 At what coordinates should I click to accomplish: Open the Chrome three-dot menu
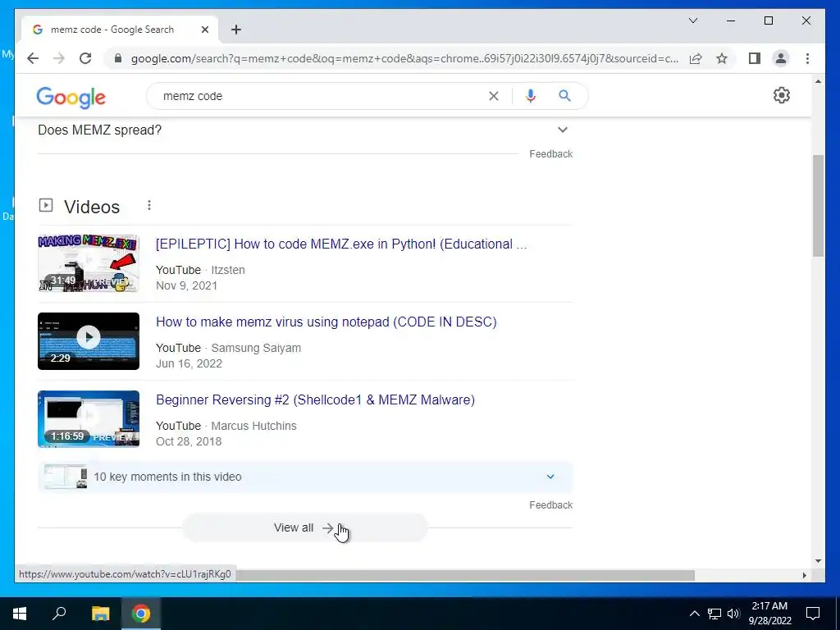tap(807, 58)
